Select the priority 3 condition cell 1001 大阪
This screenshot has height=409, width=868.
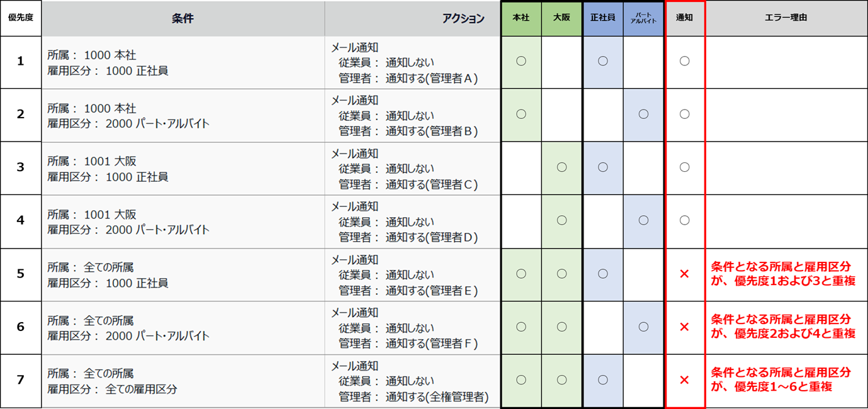pyautogui.click(x=108, y=167)
